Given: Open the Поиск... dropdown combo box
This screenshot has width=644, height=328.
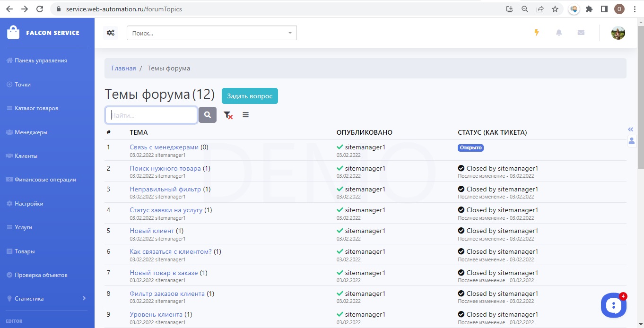Looking at the screenshot, I should (211, 33).
